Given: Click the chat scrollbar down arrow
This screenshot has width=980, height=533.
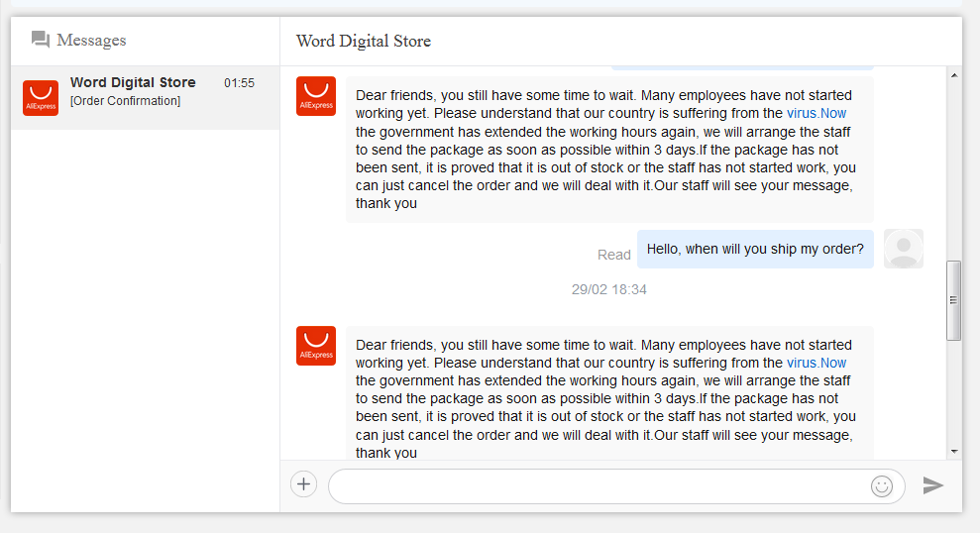Looking at the screenshot, I should [x=954, y=451].
